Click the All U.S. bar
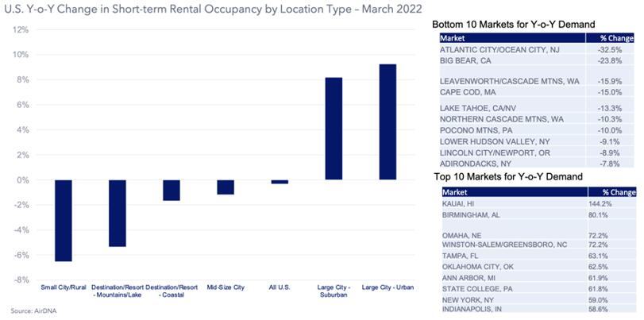This screenshot has height=320, width=644. coord(280,182)
